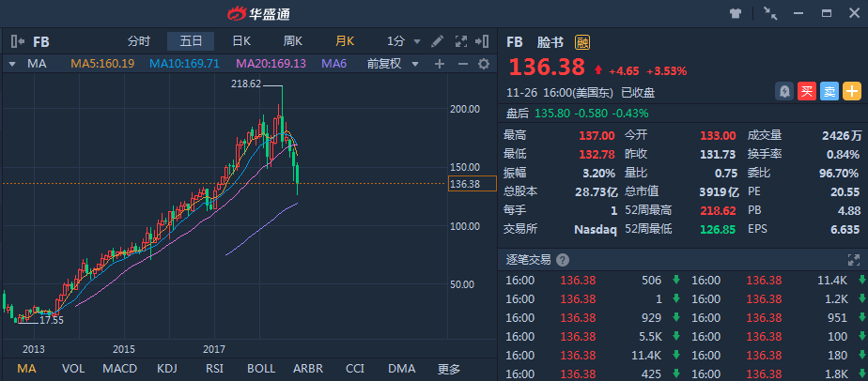Click the 218.62 high price label
Screen dimensions: 868x381
click(246, 84)
